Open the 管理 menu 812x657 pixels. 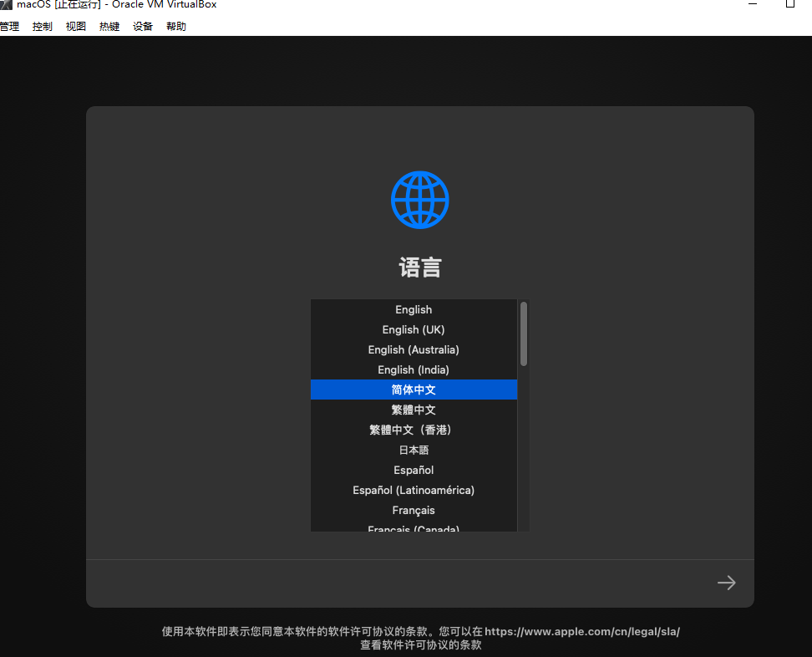coord(9,27)
